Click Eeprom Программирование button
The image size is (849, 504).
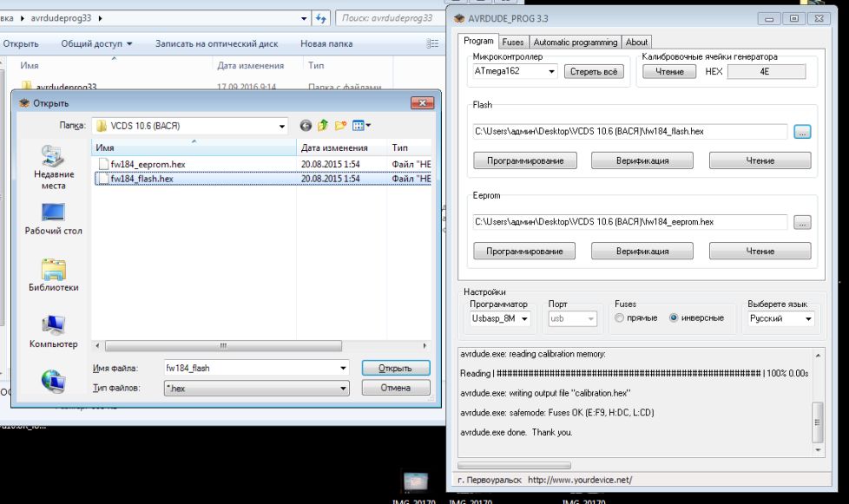[x=524, y=251]
